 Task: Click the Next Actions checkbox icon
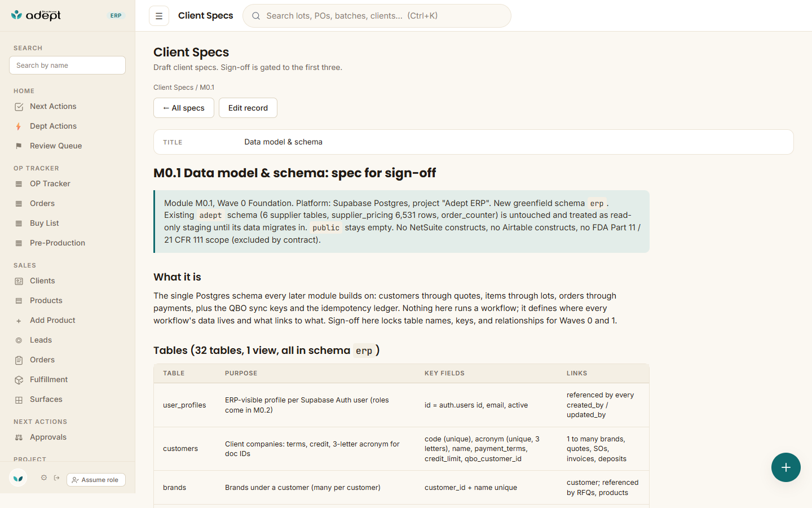point(19,107)
